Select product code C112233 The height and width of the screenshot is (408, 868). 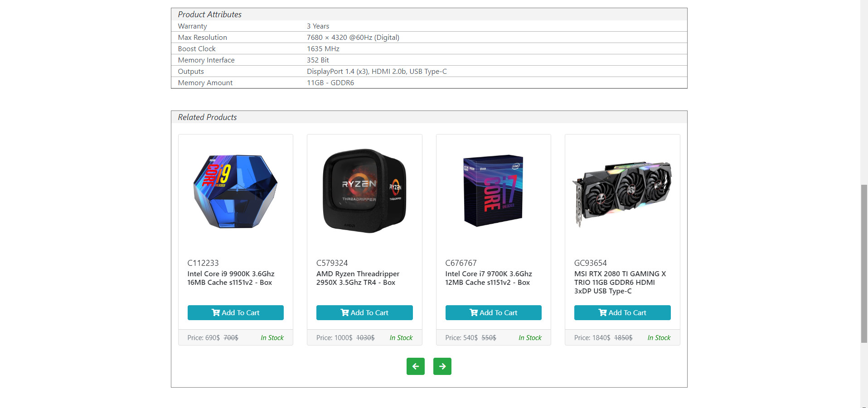pyautogui.click(x=203, y=263)
